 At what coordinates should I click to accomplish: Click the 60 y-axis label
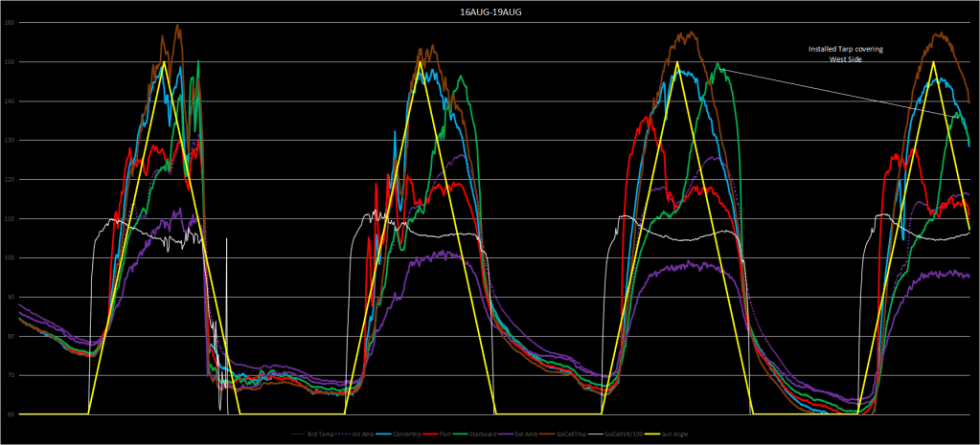click(x=10, y=414)
